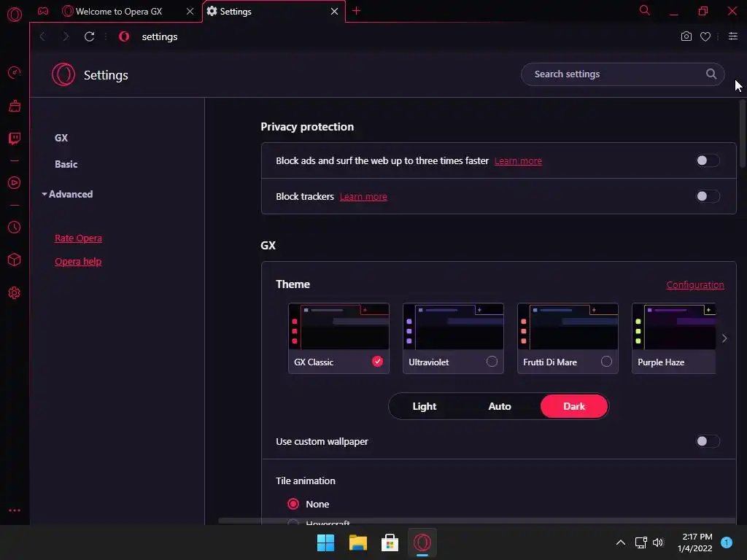Click the Ultraviolet theme preview thumbnail
747x560 pixels.
453,327
